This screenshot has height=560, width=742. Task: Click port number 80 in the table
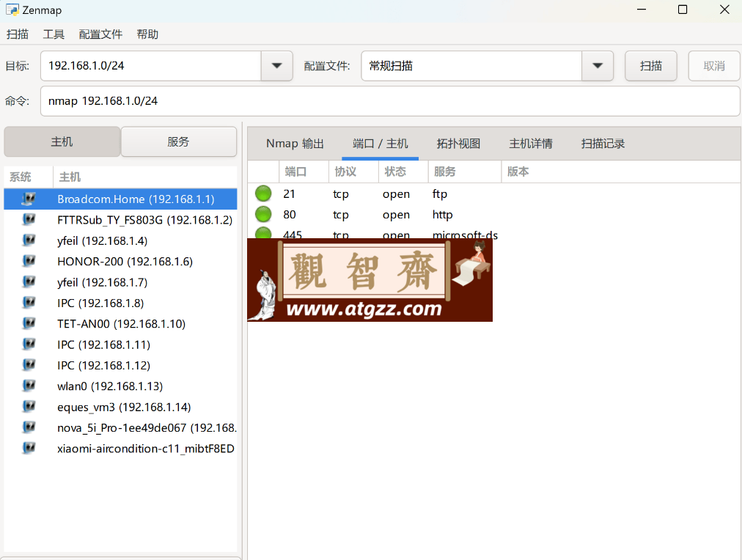(x=290, y=215)
